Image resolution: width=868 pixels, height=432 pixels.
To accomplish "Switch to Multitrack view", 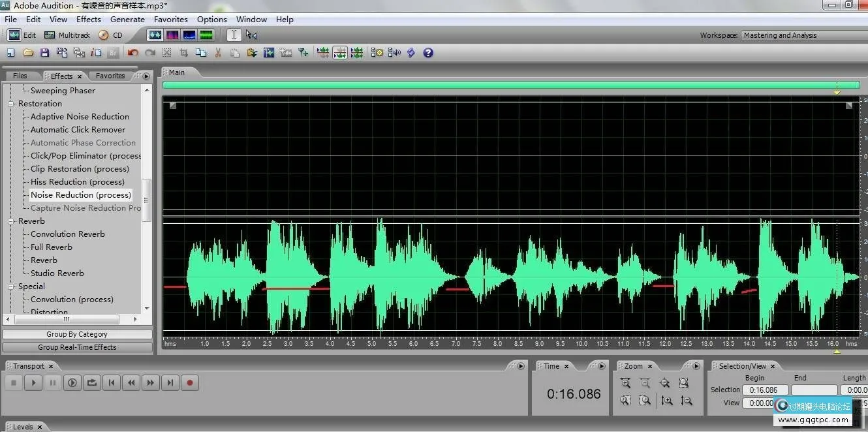I will 67,35.
